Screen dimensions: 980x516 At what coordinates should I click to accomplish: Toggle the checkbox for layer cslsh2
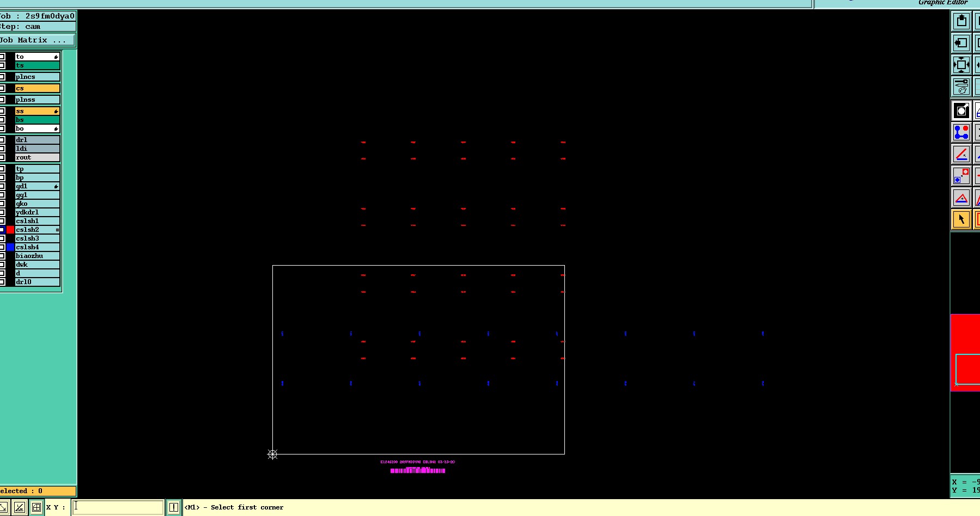2,230
